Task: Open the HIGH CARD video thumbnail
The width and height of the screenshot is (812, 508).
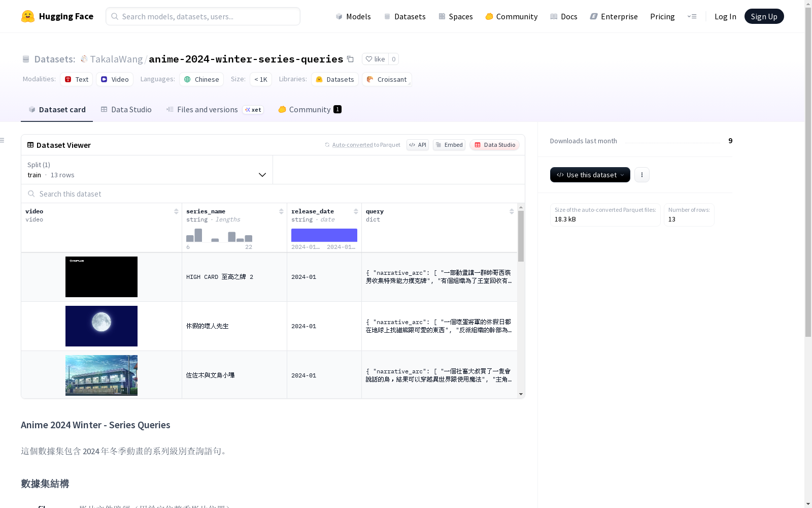Action: click(x=101, y=277)
